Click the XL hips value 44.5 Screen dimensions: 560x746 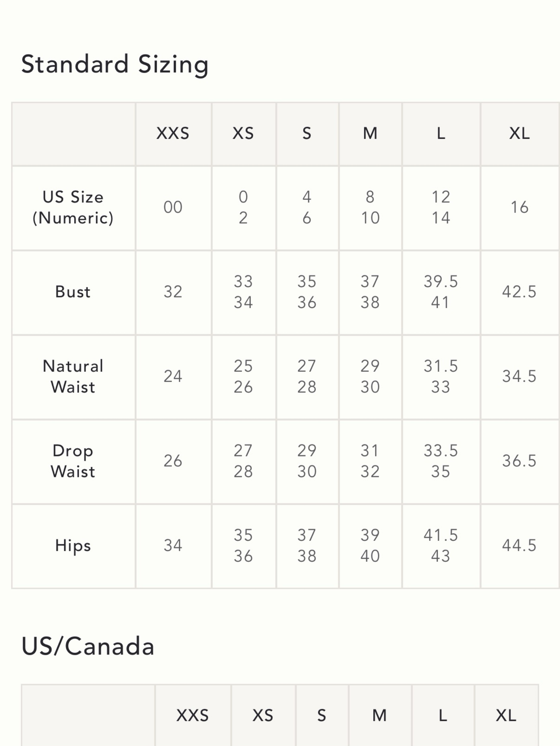coord(519,545)
